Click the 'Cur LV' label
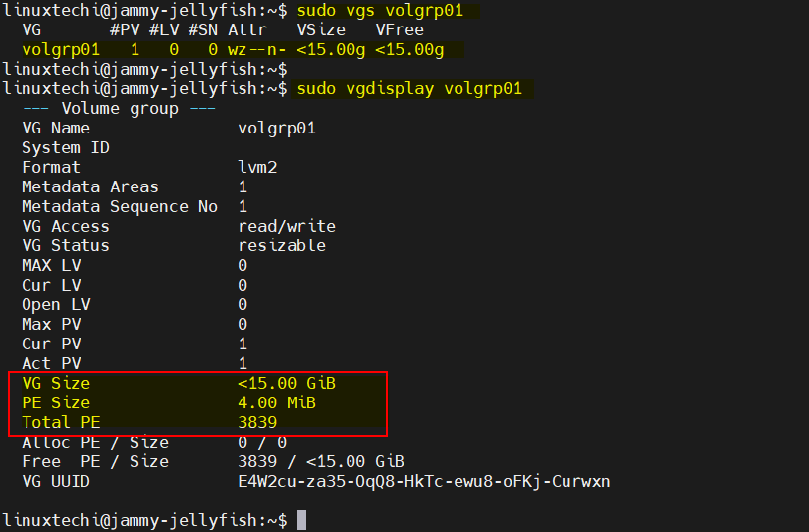809x532 pixels. [x=51, y=285]
